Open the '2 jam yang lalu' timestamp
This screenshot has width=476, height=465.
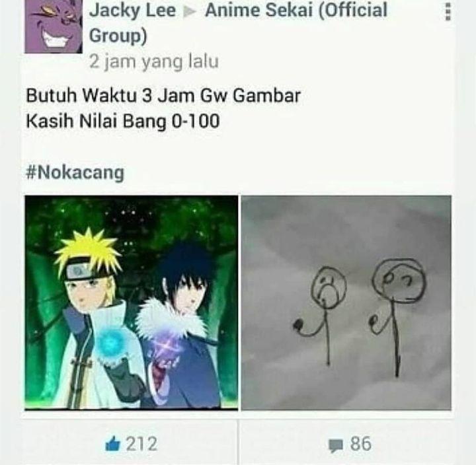(x=154, y=61)
